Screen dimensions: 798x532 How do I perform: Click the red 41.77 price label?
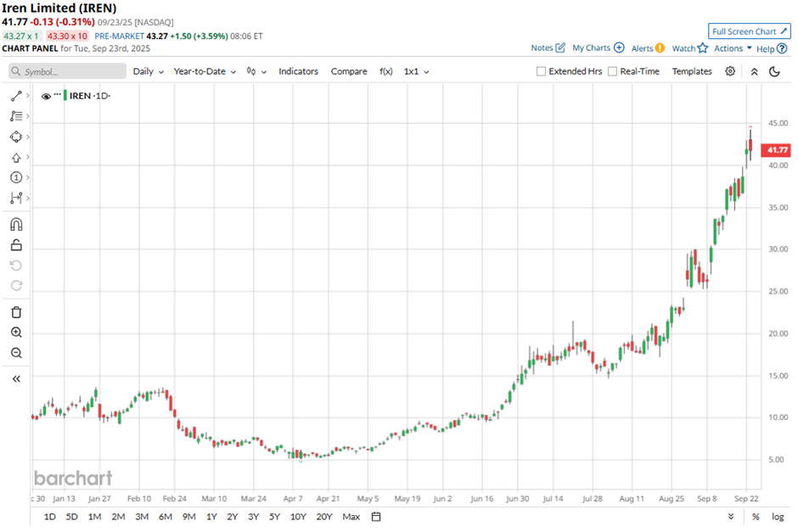coord(776,150)
